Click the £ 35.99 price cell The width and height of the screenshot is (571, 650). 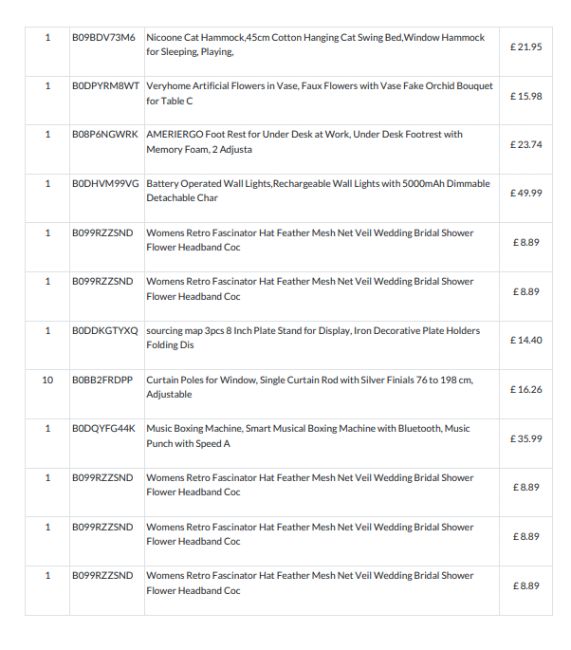click(x=526, y=439)
